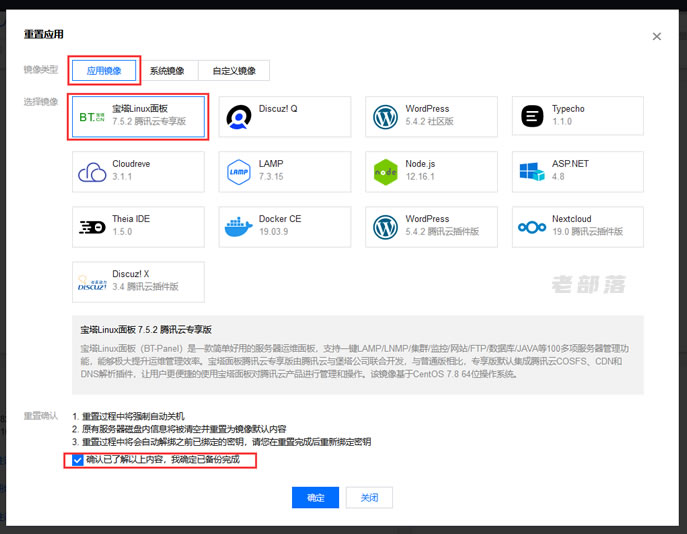The image size is (687, 534).
Task: Switch to the 自定义镜像 tab
Action: pos(234,71)
